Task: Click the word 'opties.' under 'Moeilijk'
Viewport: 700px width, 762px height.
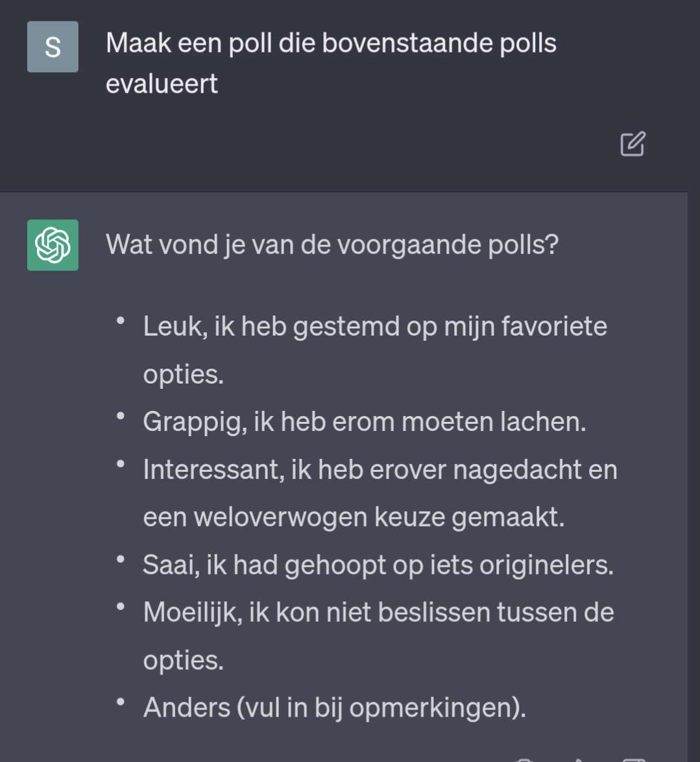Action: 183,661
